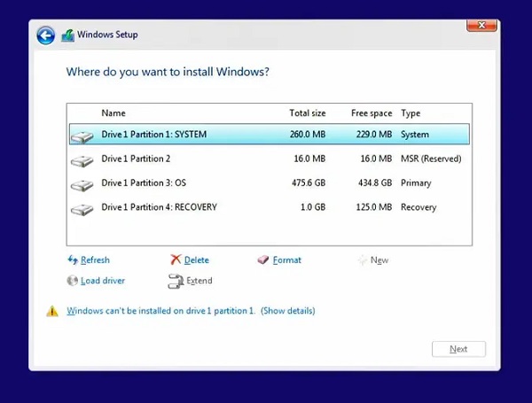
Task: Click the Primary type cell
Action: coord(416,183)
